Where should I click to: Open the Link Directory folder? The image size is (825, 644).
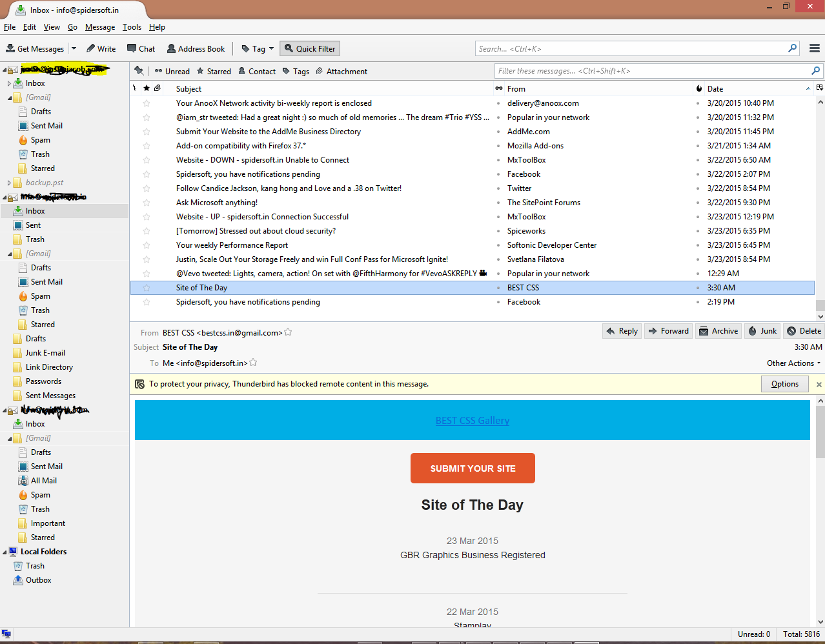click(49, 367)
